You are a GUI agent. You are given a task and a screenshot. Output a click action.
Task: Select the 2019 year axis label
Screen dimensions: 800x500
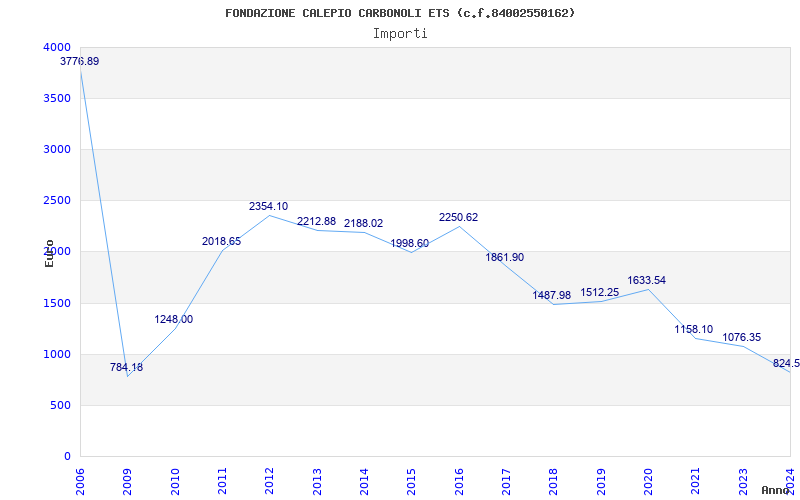point(601,482)
